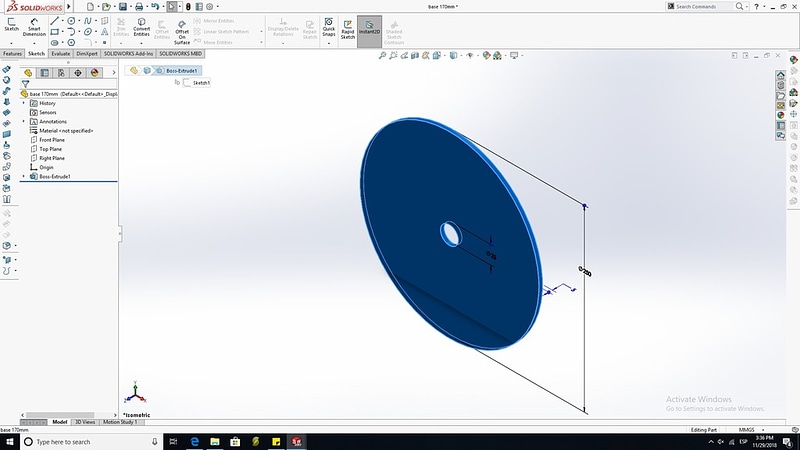Switch to DisplayManager tab
The height and width of the screenshot is (450, 800).
(x=94, y=73)
